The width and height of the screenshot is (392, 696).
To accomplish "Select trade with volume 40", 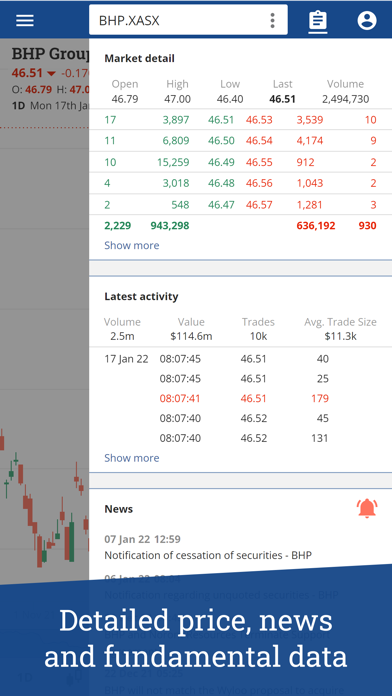I will pyautogui.click(x=323, y=359).
